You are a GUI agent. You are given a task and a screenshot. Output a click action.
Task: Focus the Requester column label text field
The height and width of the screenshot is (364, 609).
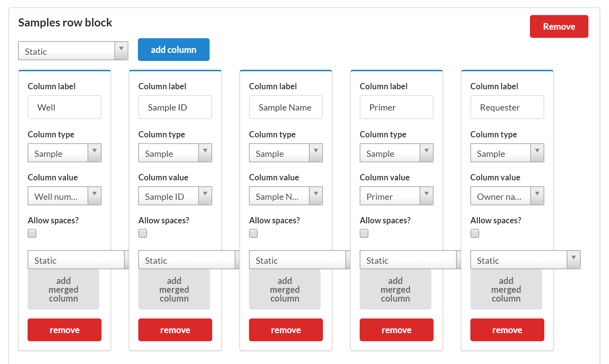pos(507,107)
